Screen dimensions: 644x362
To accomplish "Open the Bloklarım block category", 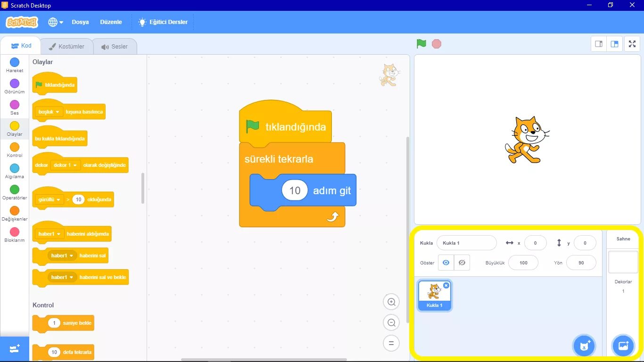I will click(x=15, y=235).
